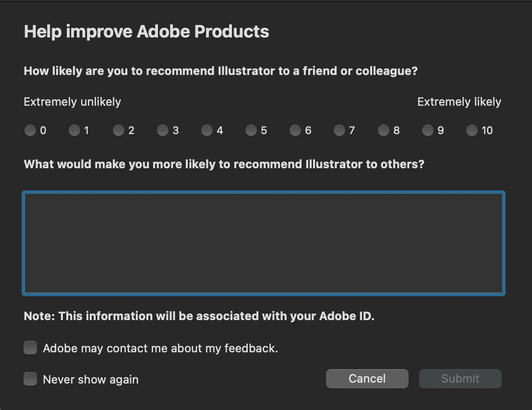Select rating 6 radio button
The width and height of the screenshot is (532, 410).
click(295, 130)
